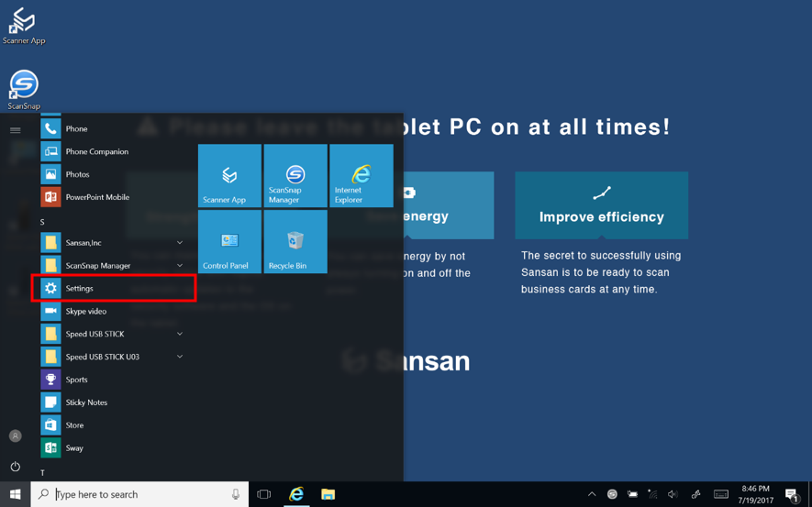
Task: Open Task View in the taskbar
Action: click(264, 494)
